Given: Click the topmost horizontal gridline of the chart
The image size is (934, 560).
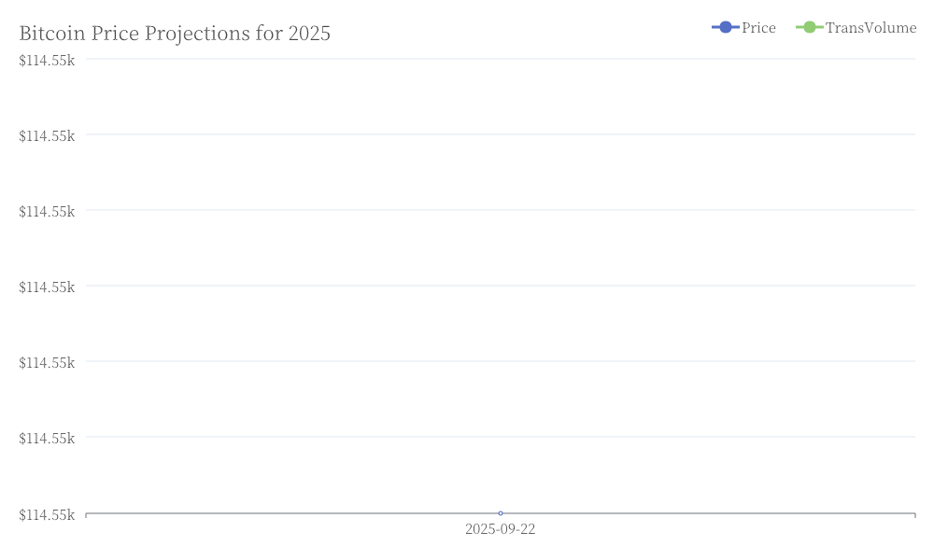Looking at the screenshot, I should [501, 59].
